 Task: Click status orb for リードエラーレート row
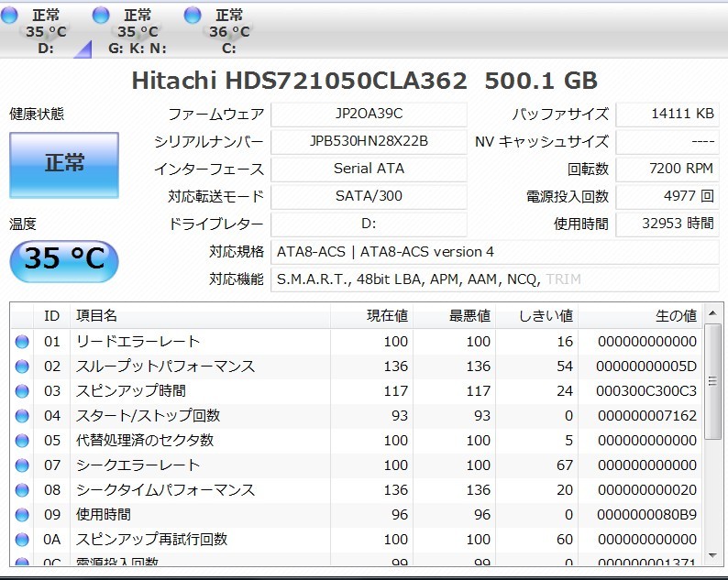point(22,342)
